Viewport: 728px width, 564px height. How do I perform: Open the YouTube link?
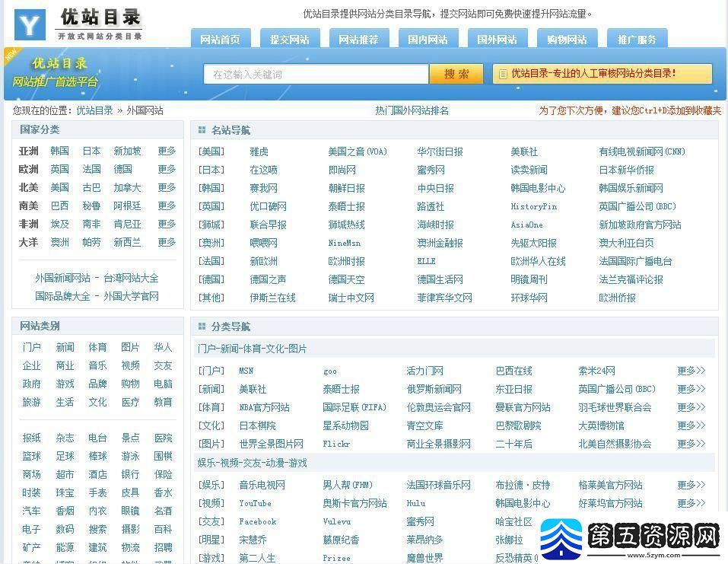(x=255, y=503)
